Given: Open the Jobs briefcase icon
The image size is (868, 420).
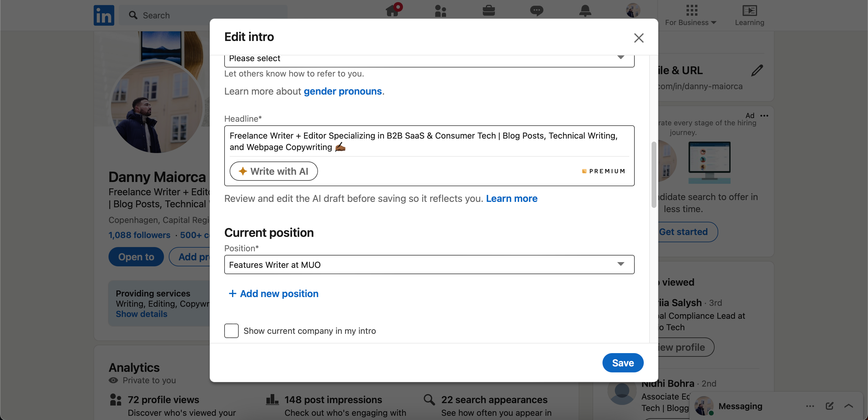Looking at the screenshot, I should (x=489, y=11).
